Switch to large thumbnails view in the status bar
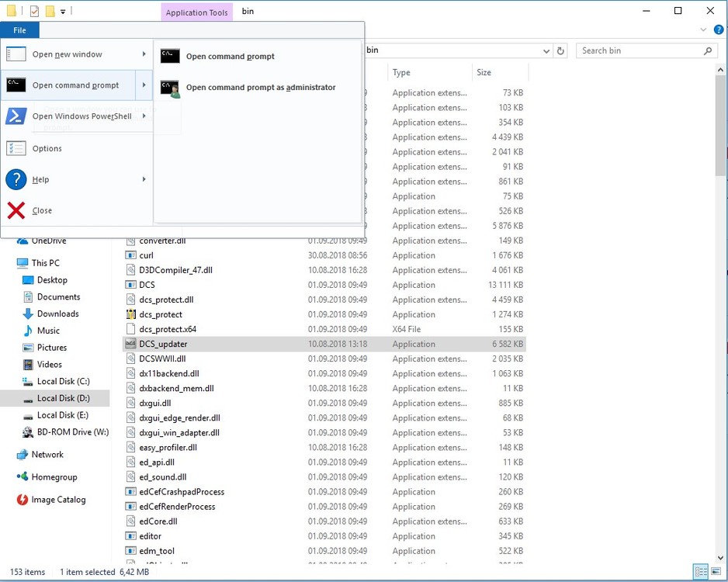The image size is (728, 582). pos(716,572)
